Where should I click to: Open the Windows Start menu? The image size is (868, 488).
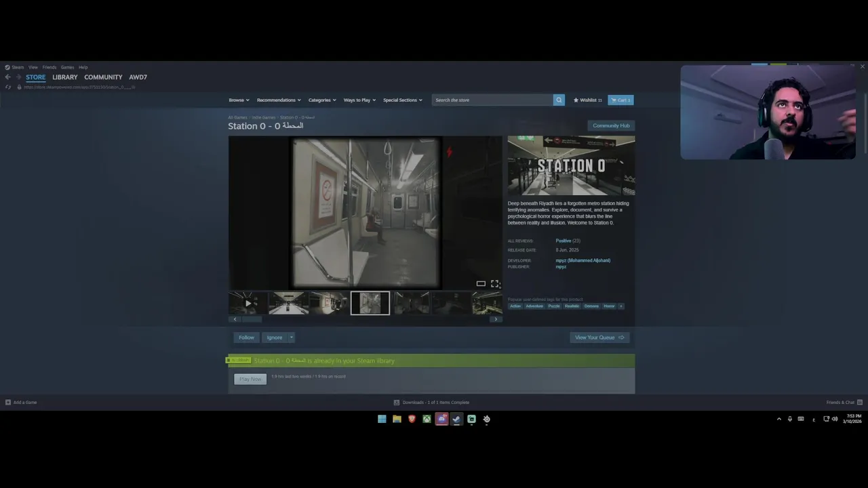coord(382,419)
